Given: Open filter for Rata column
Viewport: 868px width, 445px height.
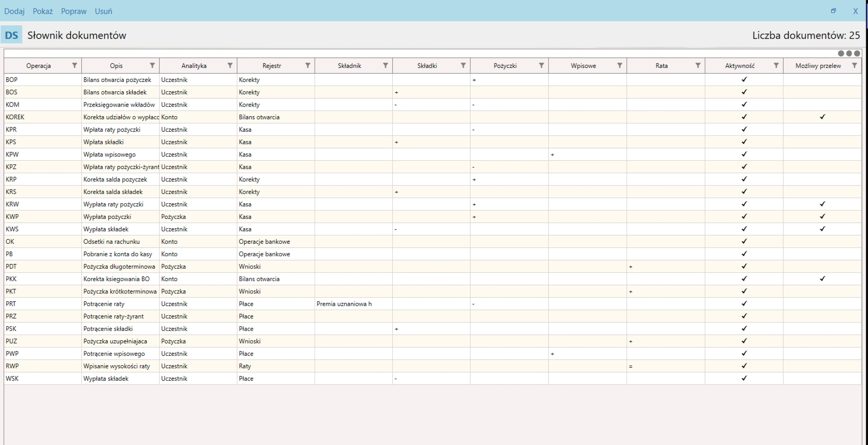Looking at the screenshot, I should point(698,65).
